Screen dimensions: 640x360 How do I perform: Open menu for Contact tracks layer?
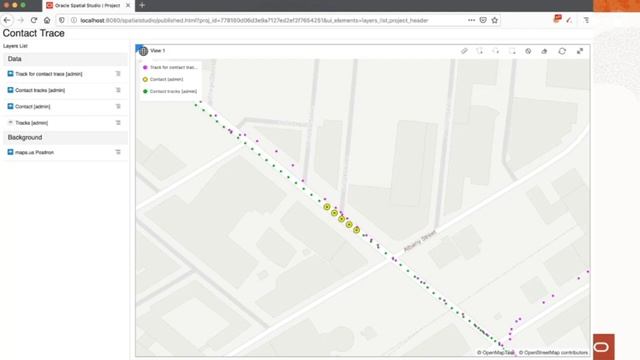pyautogui.click(x=118, y=90)
